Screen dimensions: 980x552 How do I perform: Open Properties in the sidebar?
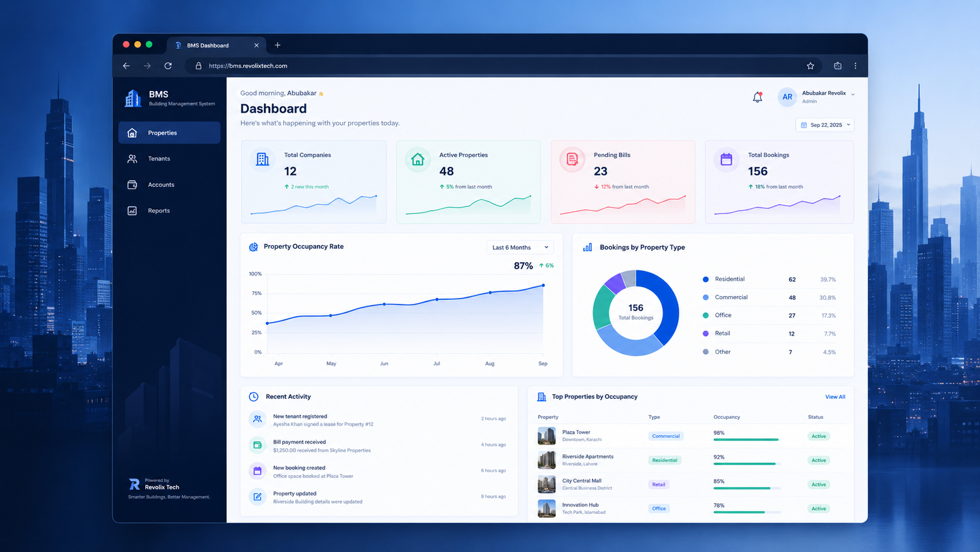pos(169,133)
